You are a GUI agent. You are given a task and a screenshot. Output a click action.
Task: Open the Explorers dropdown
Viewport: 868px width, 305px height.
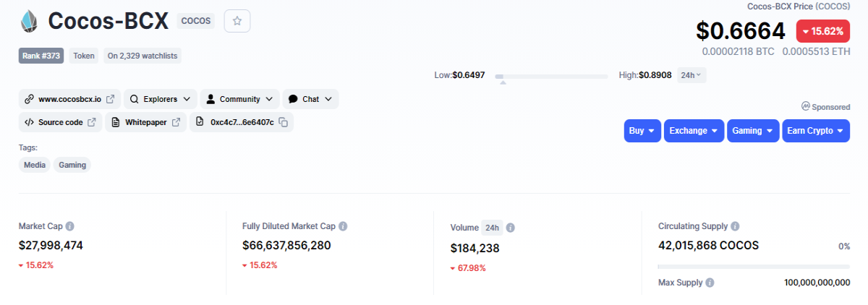click(160, 99)
